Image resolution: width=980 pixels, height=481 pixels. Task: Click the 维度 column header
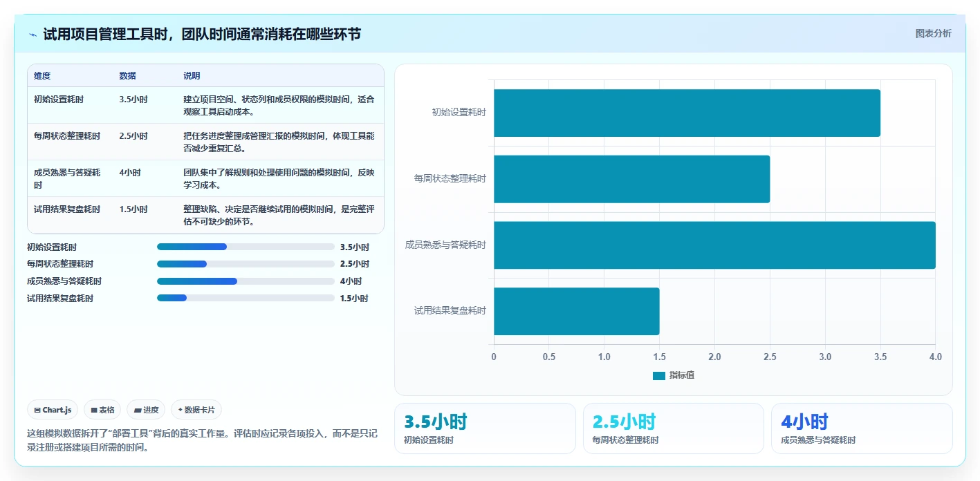click(x=42, y=75)
